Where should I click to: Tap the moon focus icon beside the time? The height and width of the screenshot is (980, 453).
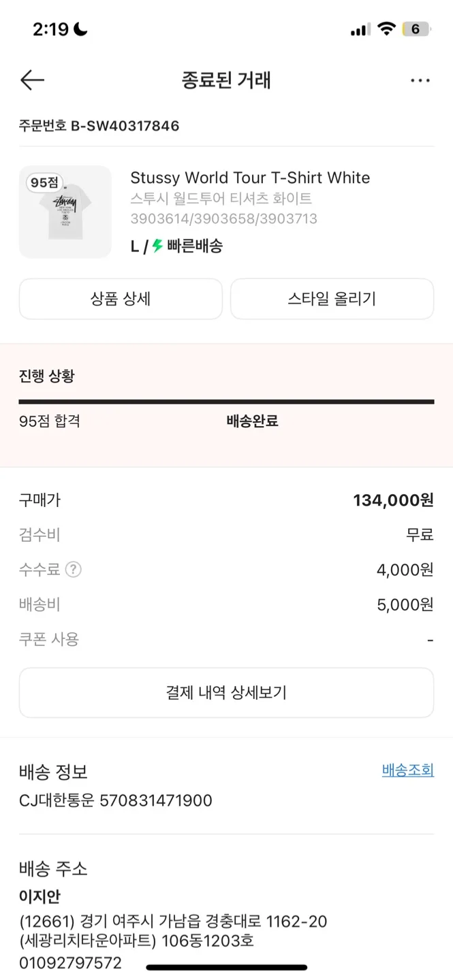[x=81, y=29]
